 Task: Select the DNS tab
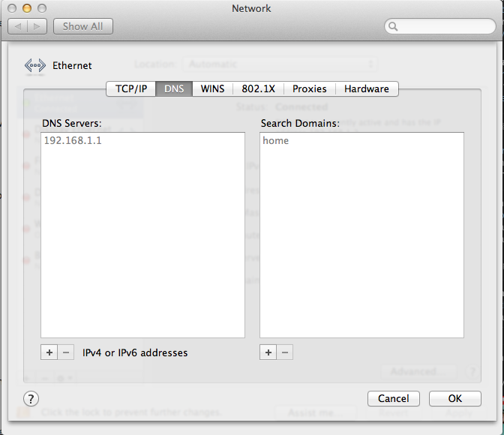pyautogui.click(x=174, y=88)
